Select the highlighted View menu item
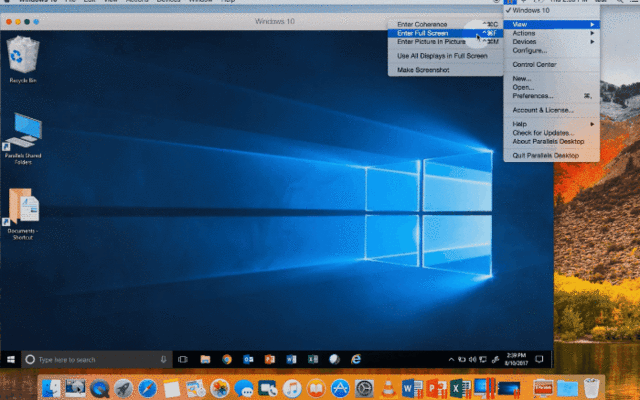640x400 pixels. [551, 24]
